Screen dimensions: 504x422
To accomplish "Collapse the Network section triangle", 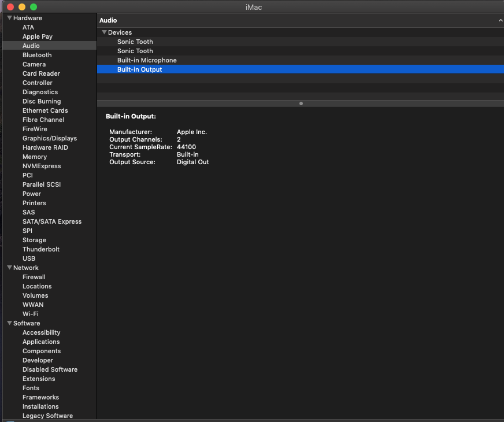I will click(9, 268).
